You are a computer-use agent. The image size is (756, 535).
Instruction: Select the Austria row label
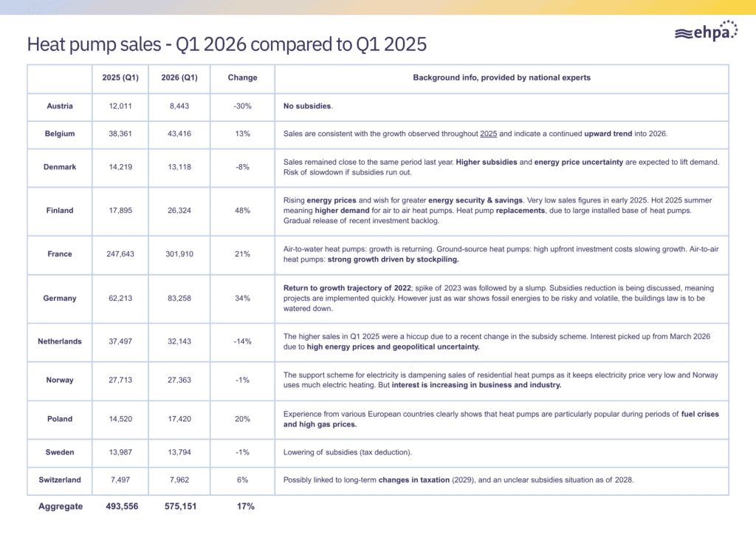click(60, 106)
